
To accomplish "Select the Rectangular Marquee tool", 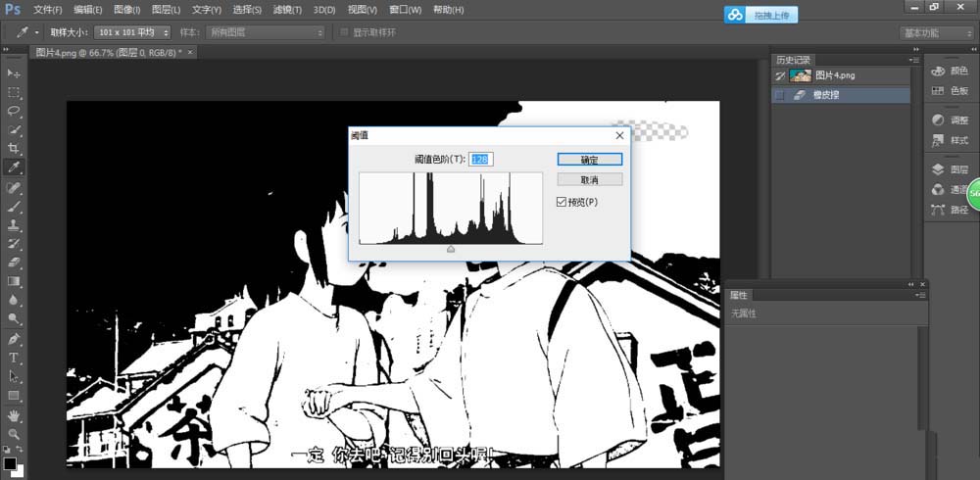I will pyautogui.click(x=14, y=92).
